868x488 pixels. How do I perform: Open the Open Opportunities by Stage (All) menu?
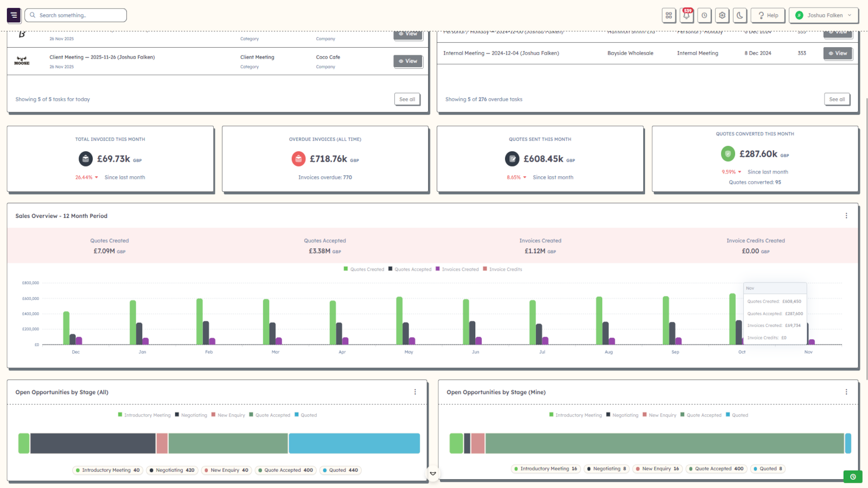(x=416, y=391)
